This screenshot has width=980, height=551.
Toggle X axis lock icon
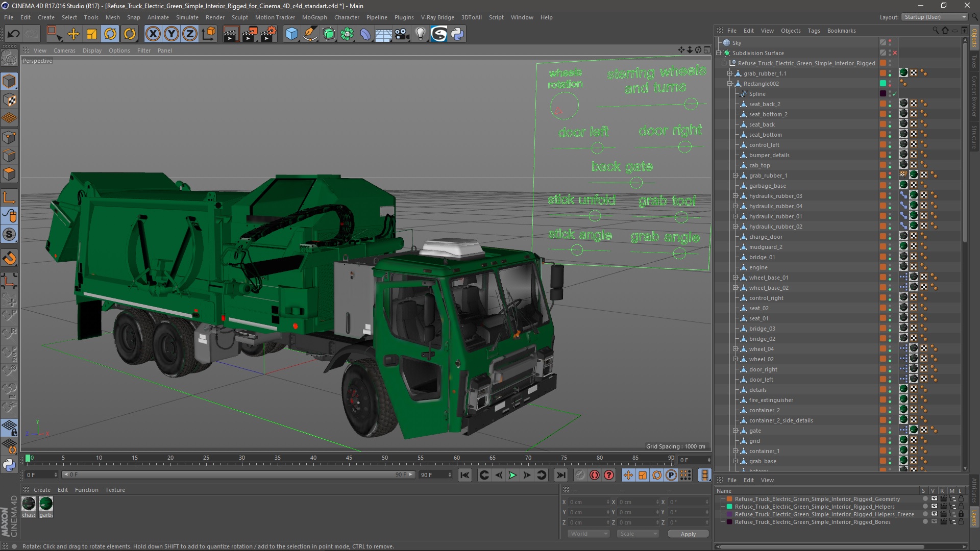pyautogui.click(x=153, y=34)
